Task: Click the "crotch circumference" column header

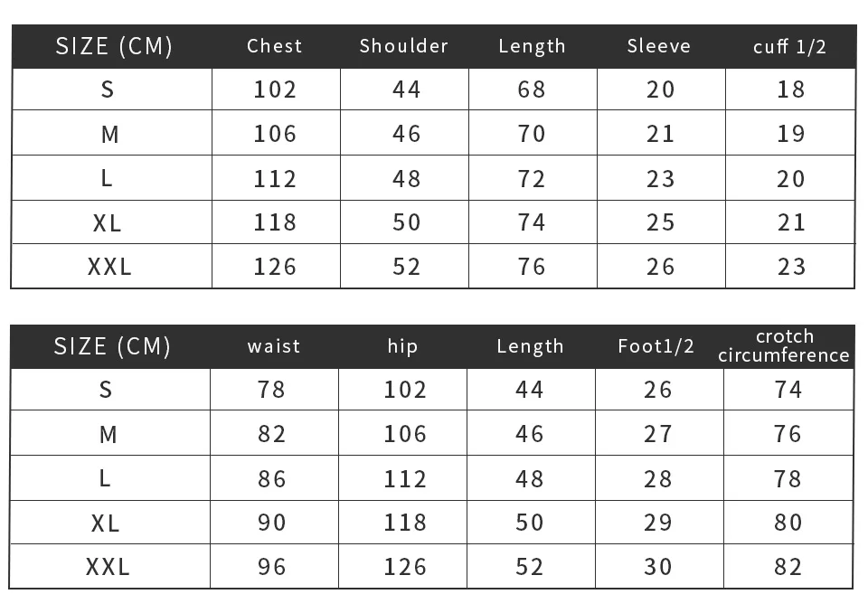Action: (784, 346)
